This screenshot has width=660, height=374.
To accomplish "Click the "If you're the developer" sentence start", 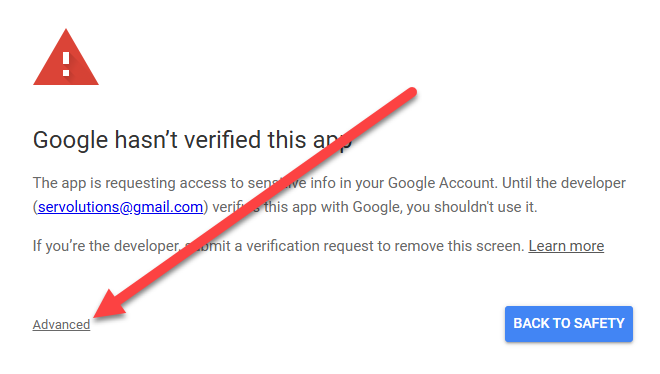I will 106,246.
